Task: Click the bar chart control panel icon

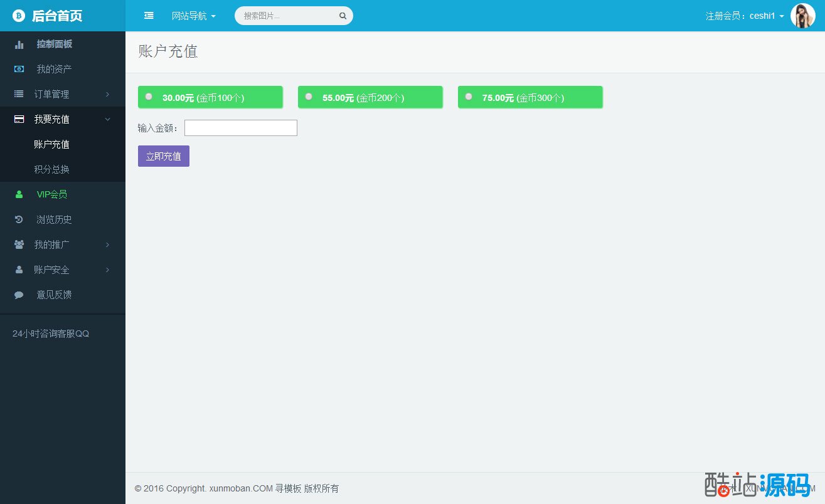Action: coord(19,45)
